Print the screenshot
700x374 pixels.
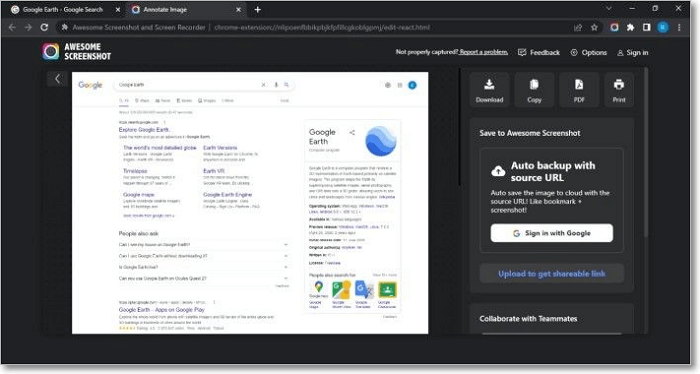619,90
